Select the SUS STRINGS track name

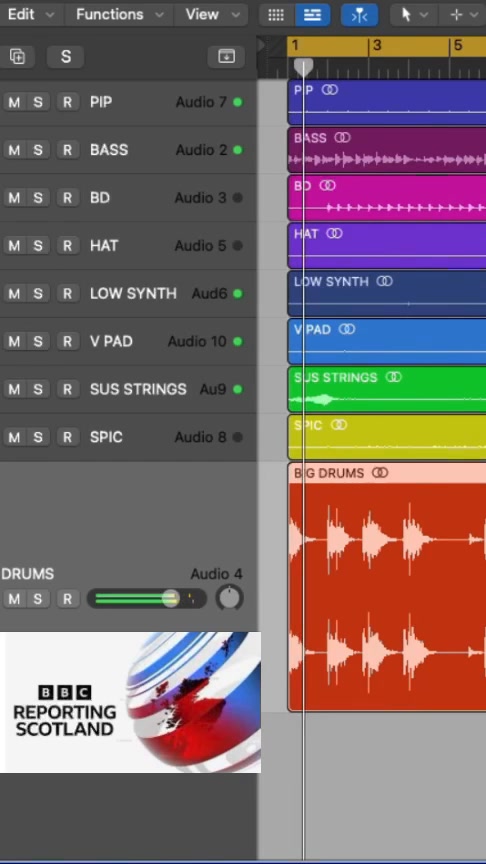[138, 390]
